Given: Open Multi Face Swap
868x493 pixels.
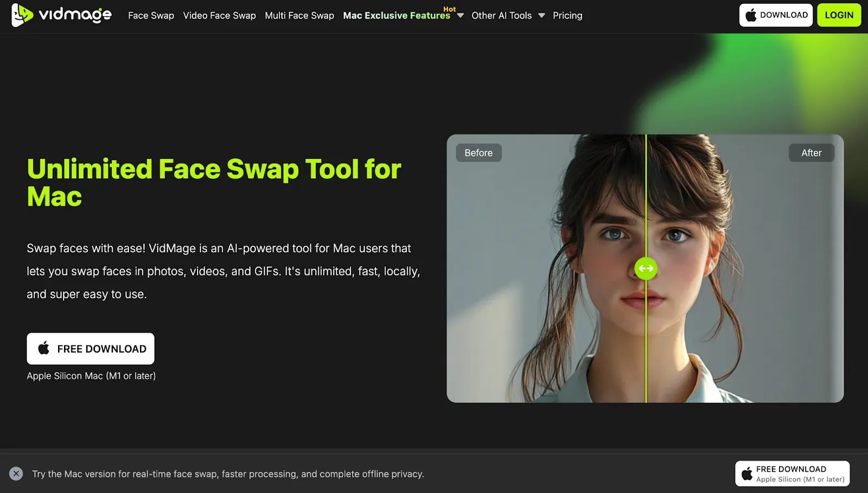Looking at the screenshot, I should coord(299,16).
